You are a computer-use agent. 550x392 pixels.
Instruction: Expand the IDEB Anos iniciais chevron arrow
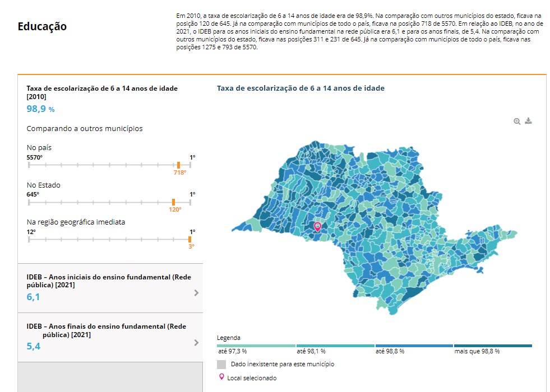click(x=196, y=293)
